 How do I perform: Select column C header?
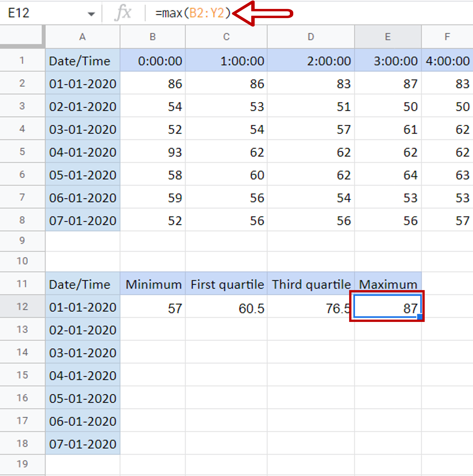[226, 37]
